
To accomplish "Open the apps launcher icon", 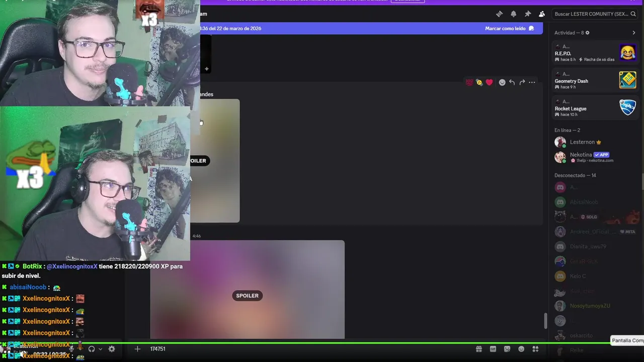I will pos(535,349).
